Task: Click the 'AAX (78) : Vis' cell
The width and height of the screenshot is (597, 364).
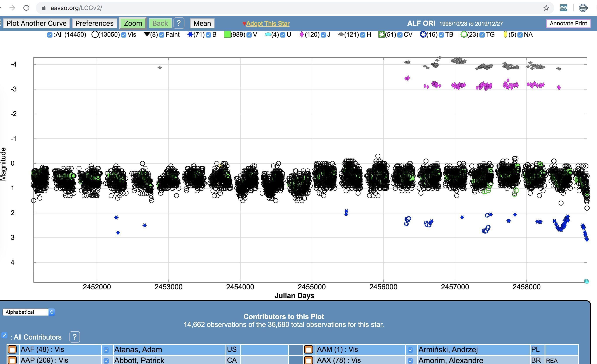Action: (x=361, y=360)
